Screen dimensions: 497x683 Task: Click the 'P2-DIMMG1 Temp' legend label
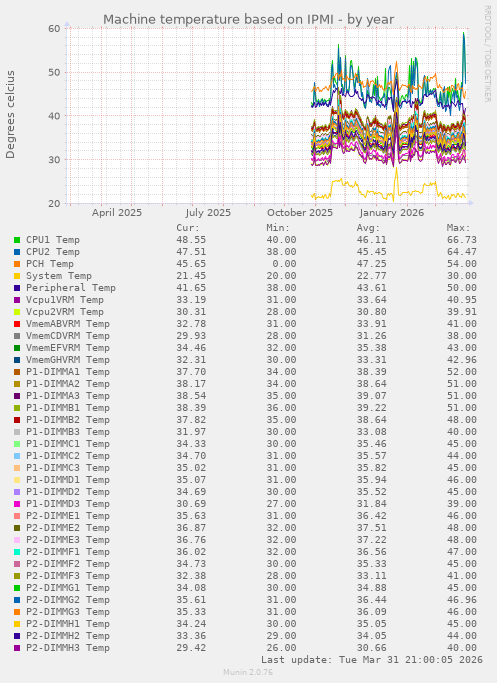click(x=68, y=588)
